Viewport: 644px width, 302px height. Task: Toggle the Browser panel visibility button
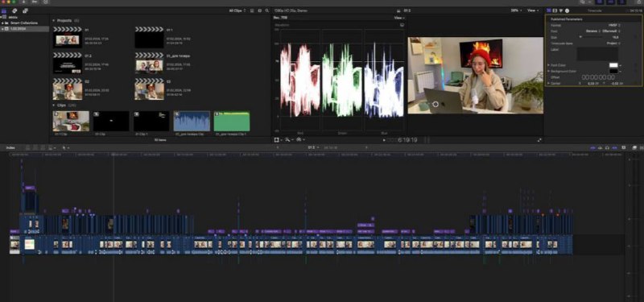tap(600, 2)
